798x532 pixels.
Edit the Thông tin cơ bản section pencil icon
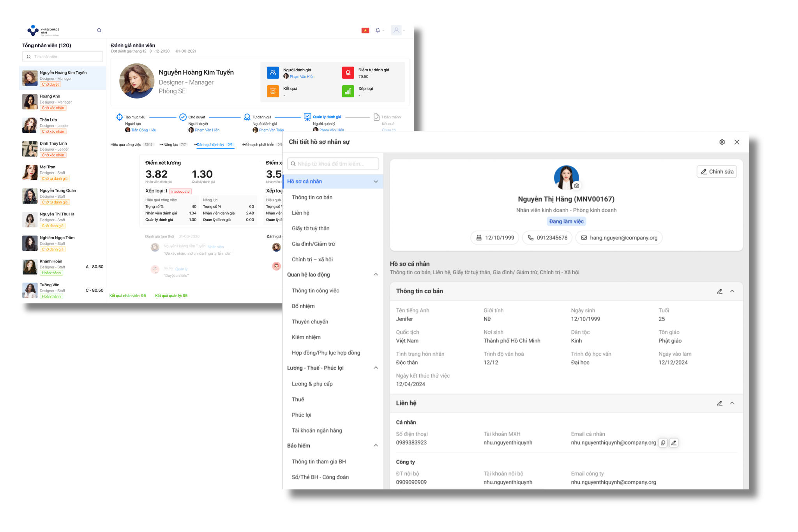[720, 291]
